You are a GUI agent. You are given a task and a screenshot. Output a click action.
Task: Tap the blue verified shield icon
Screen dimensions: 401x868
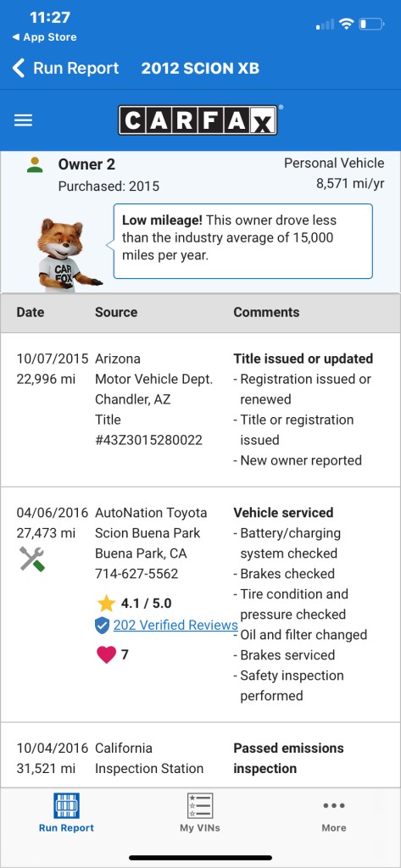[102, 626]
